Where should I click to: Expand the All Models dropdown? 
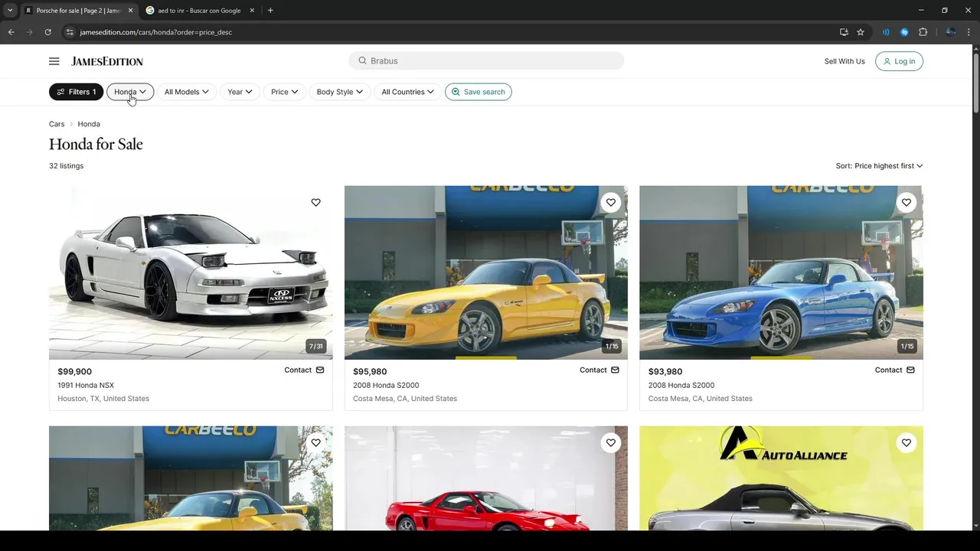point(186,92)
